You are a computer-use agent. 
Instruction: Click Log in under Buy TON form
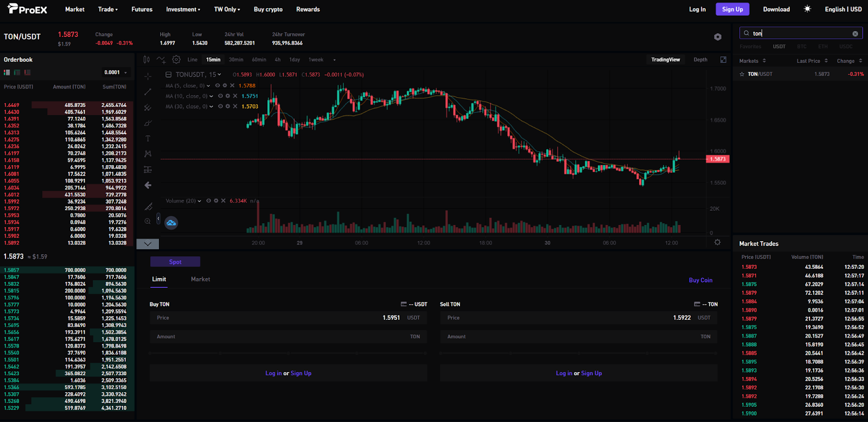coord(273,373)
